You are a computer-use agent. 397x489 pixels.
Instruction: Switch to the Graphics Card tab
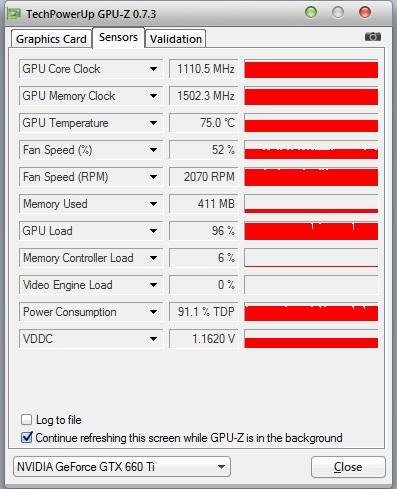pyautogui.click(x=51, y=39)
